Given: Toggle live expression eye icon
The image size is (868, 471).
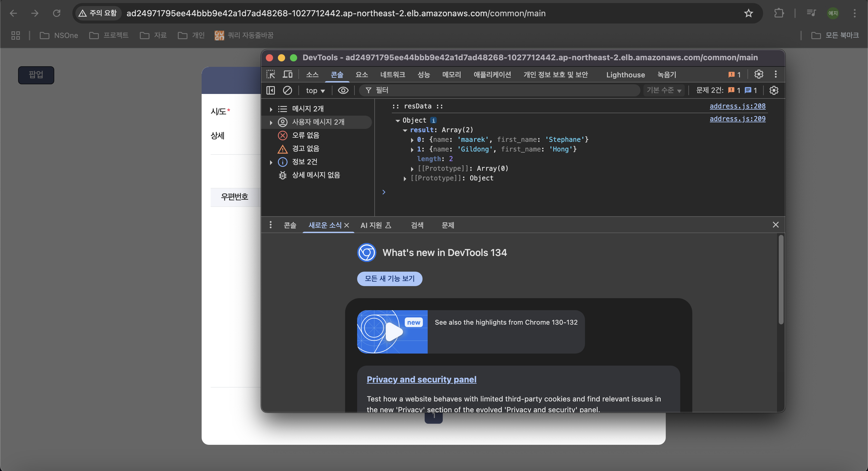Looking at the screenshot, I should 343,90.
